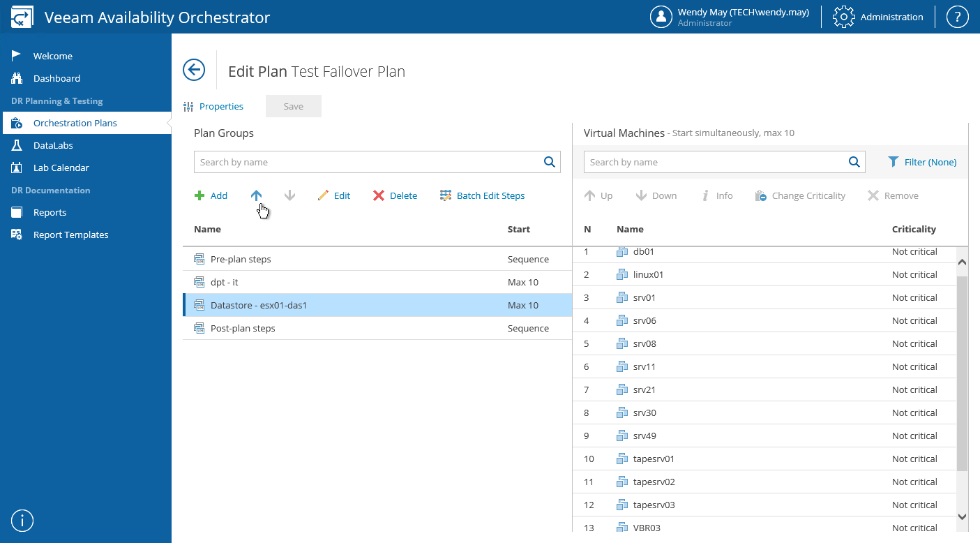
Task: Click the Virtual Machines search magnifier
Action: point(854,162)
